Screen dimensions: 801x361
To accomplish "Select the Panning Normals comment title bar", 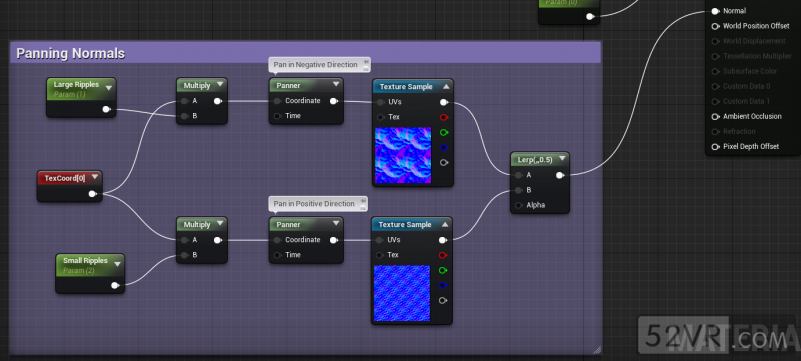I will pyautogui.click(x=305, y=53).
